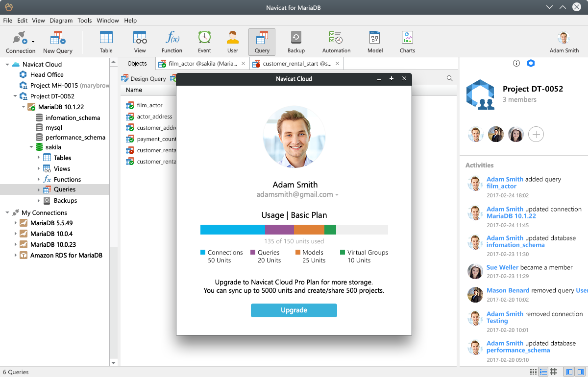Image resolution: width=588 pixels, height=377 pixels.
Task: Open the Connection button dropdown arrow
Action: point(33,42)
